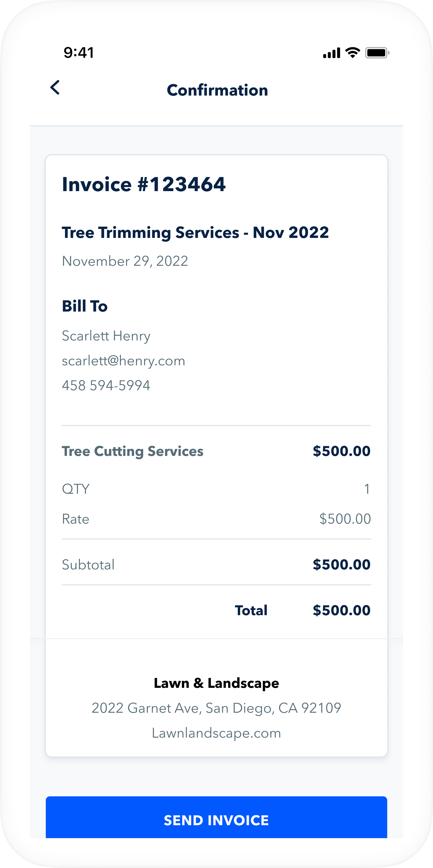Go back using the chevron arrow
Viewport: 433px width, 868px height.
click(x=55, y=88)
